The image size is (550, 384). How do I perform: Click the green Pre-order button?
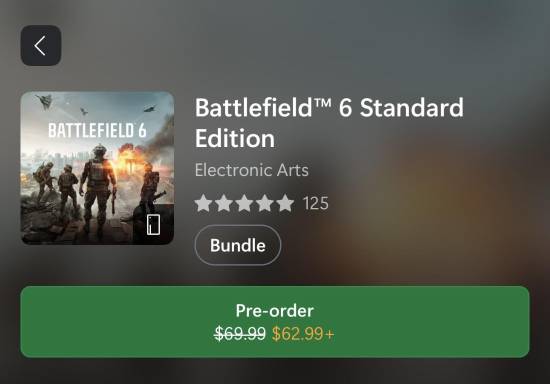tap(275, 322)
